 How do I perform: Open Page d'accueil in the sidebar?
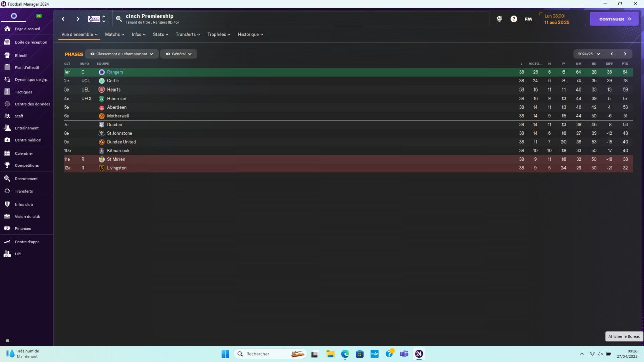pos(27,29)
